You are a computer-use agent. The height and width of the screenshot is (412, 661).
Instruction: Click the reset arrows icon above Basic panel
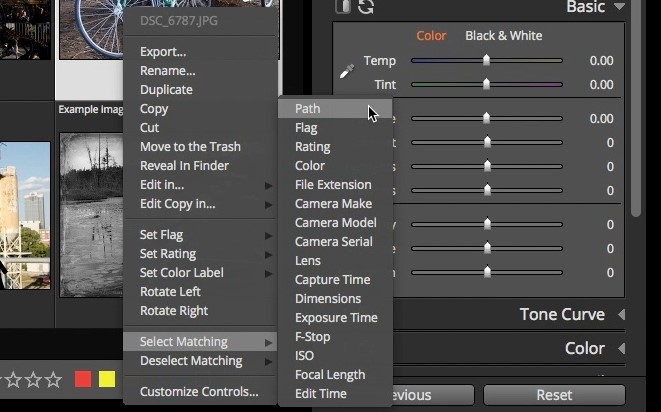[x=366, y=7]
